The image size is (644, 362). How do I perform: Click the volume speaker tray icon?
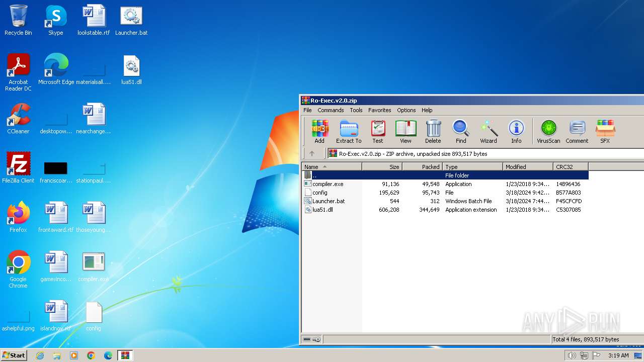[x=572, y=355]
